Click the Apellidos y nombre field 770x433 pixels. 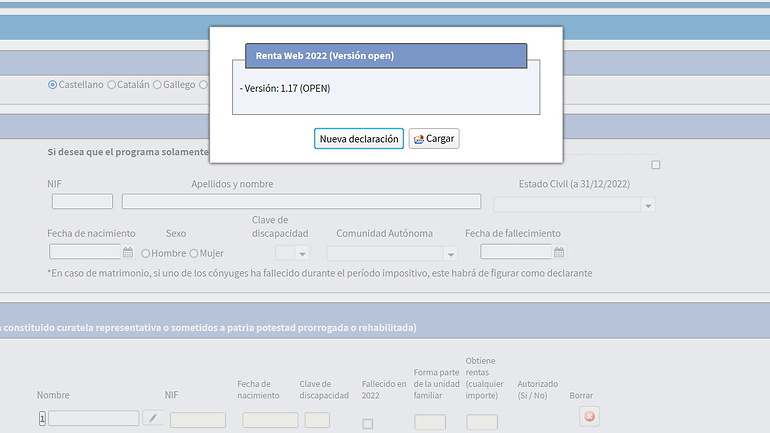click(x=301, y=201)
